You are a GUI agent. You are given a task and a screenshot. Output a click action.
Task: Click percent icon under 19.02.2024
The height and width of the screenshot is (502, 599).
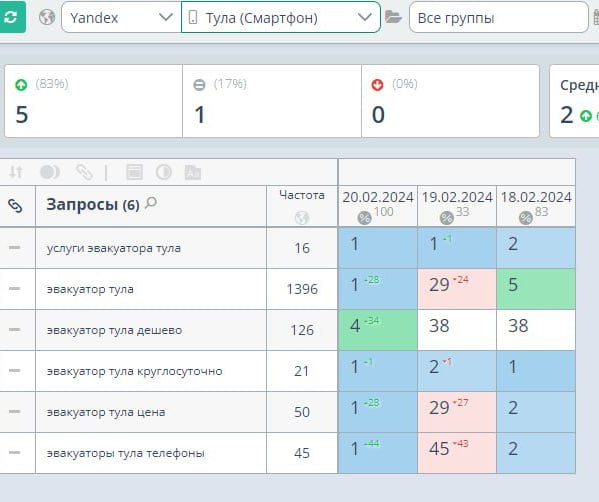coord(447,218)
